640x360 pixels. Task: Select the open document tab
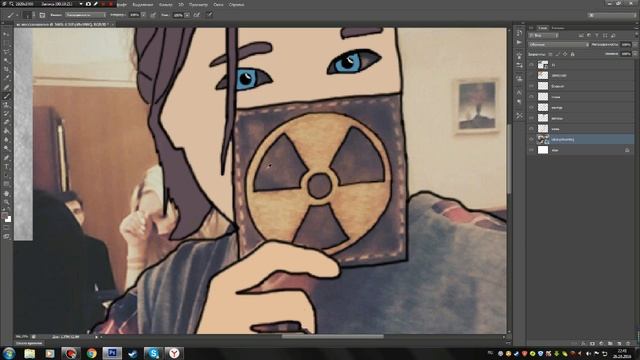click(63, 24)
